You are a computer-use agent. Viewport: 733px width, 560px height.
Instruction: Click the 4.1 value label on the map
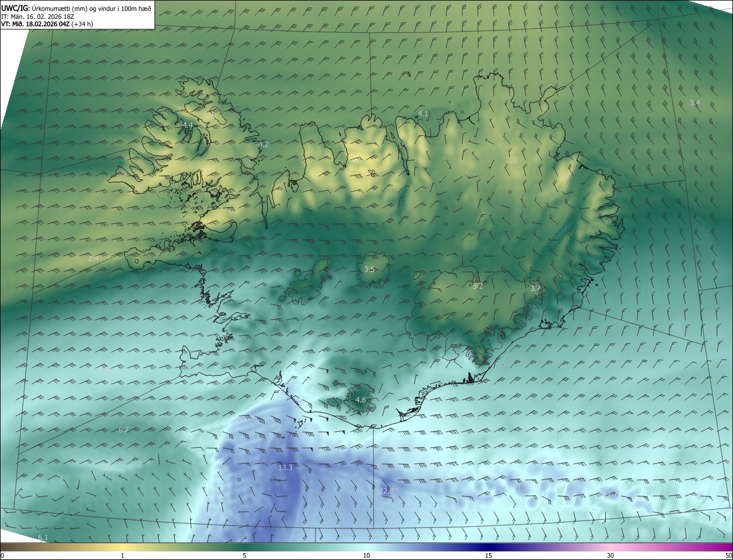tap(423, 114)
